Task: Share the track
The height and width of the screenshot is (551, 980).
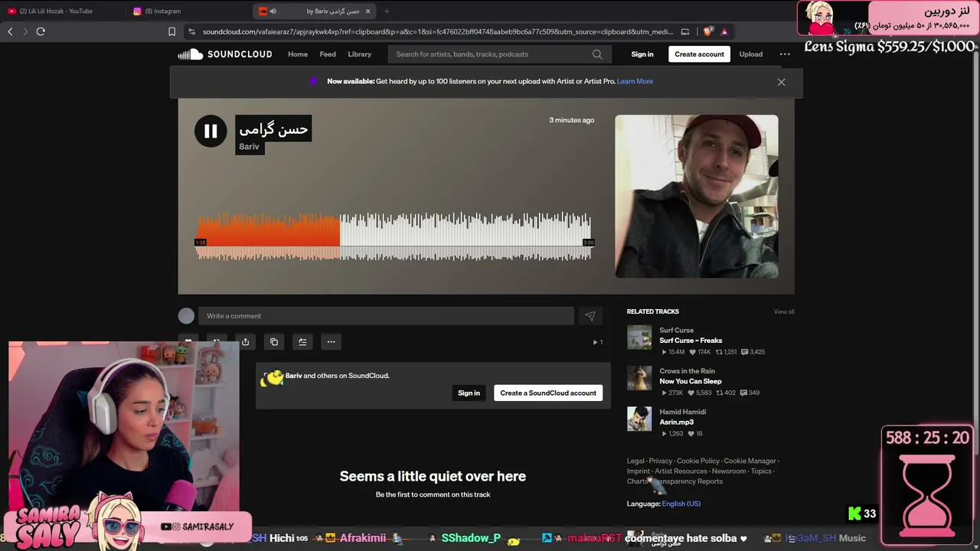Action: coord(245,342)
